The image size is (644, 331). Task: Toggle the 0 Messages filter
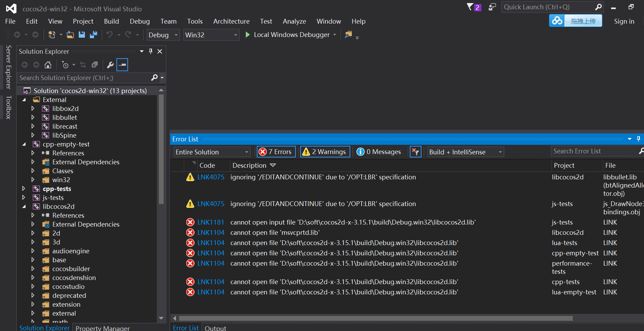(379, 152)
